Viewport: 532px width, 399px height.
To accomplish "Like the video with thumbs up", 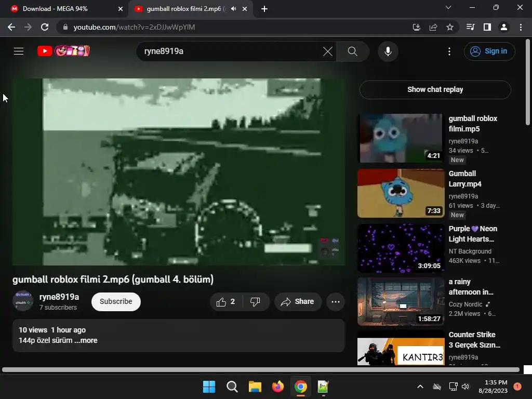I will pos(227,302).
